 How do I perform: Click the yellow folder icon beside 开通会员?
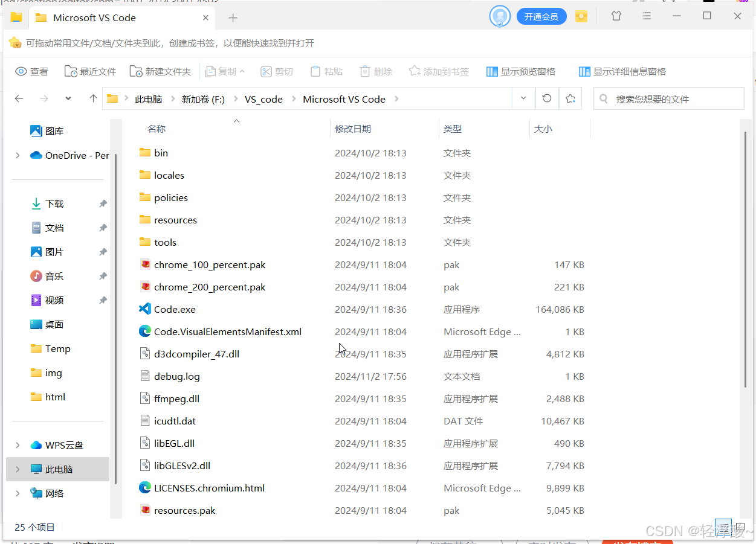tap(581, 16)
